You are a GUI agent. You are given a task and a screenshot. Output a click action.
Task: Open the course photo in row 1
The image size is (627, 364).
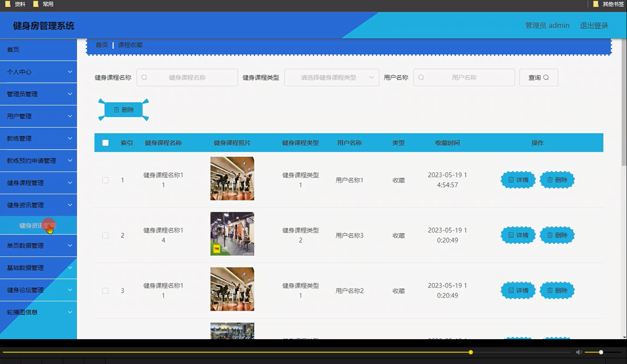pos(232,178)
